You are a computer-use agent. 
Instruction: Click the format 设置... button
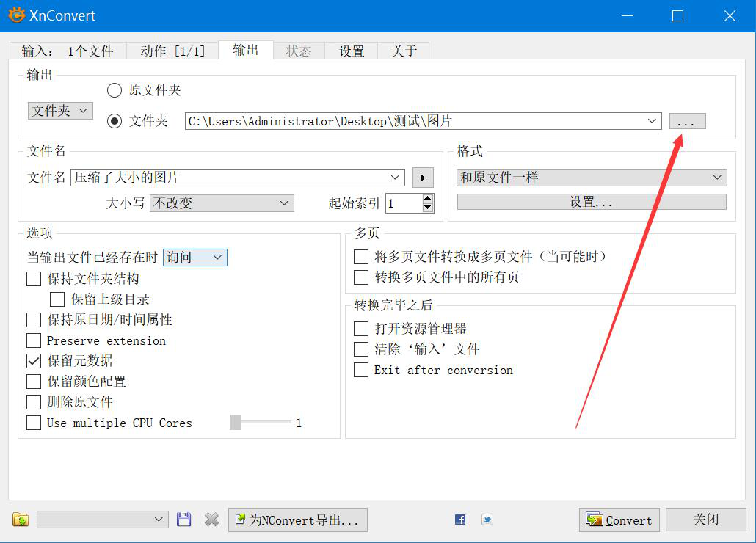[x=592, y=202]
